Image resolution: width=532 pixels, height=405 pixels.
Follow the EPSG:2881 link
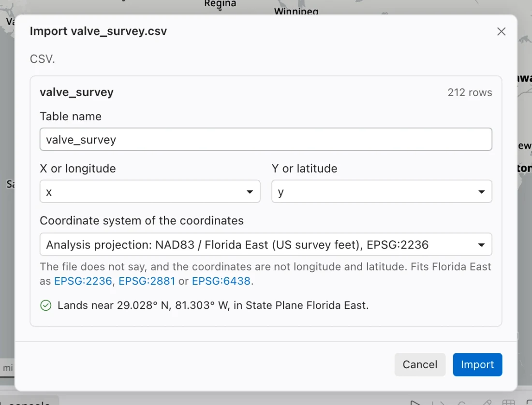tap(147, 281)
